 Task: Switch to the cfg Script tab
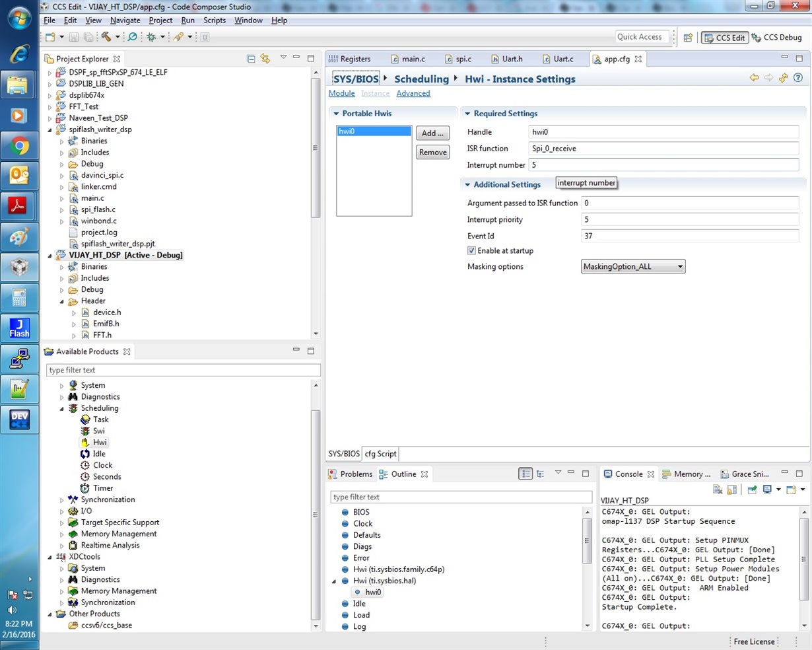pyautogui.click(x=381, y=454)
